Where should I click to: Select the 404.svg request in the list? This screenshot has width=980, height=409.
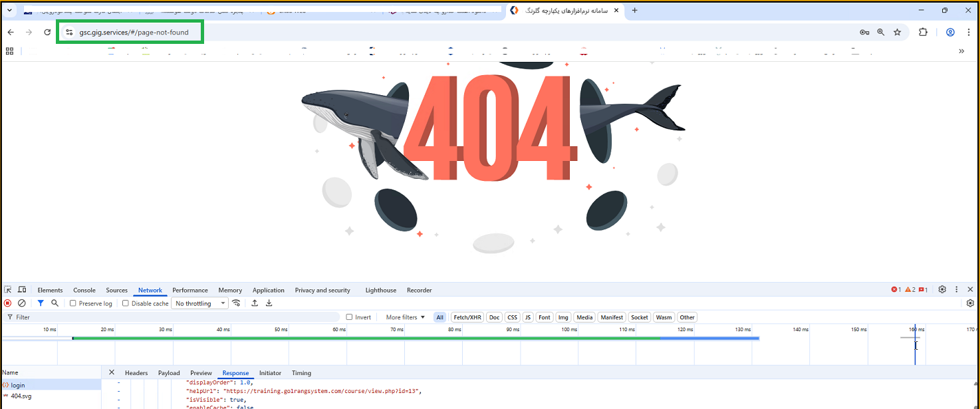[x=21, y=396]
